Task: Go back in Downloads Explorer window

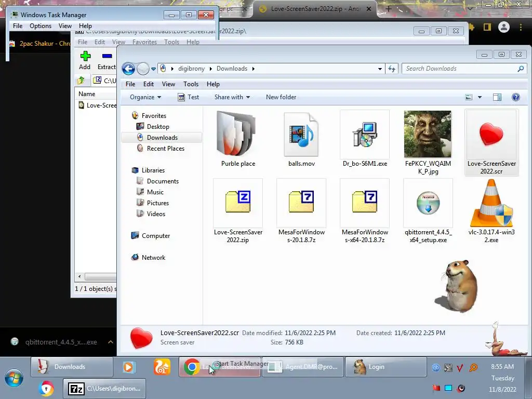Action: [x=128, y=69]
